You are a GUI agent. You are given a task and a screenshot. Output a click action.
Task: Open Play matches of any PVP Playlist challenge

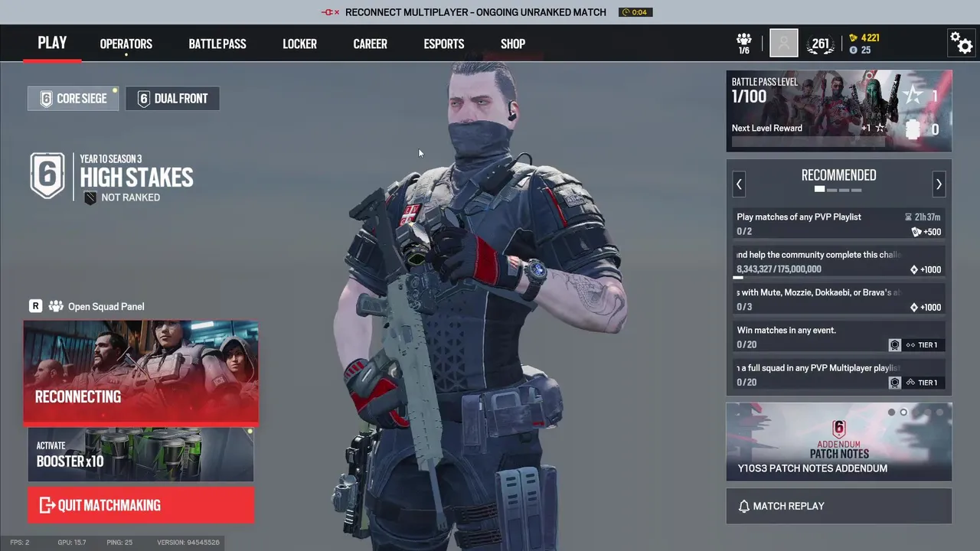[x=839, y=224]
